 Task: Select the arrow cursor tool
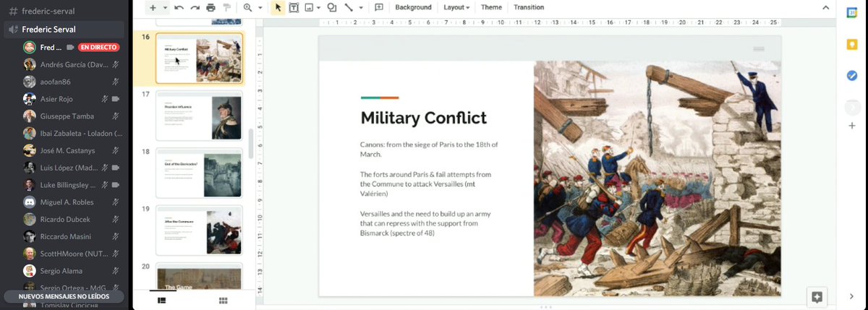click(278, 7)
